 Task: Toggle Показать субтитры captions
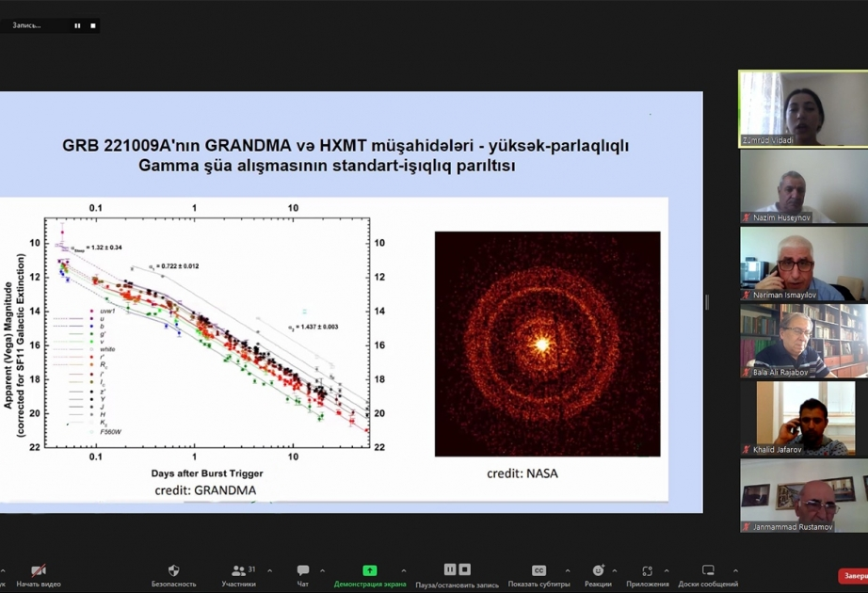click(538, 570)
